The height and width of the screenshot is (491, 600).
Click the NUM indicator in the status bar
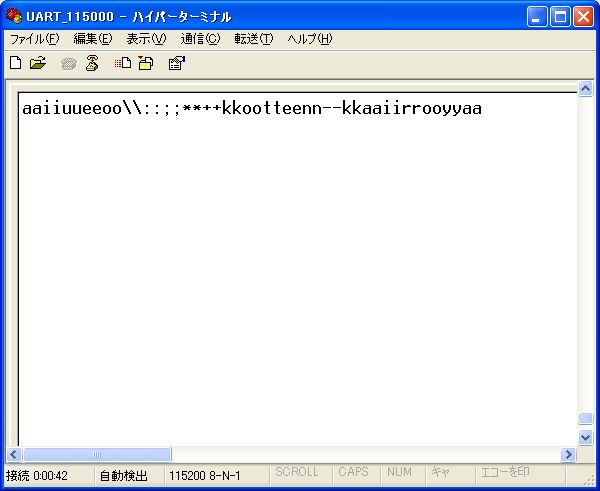pos(399,472)
